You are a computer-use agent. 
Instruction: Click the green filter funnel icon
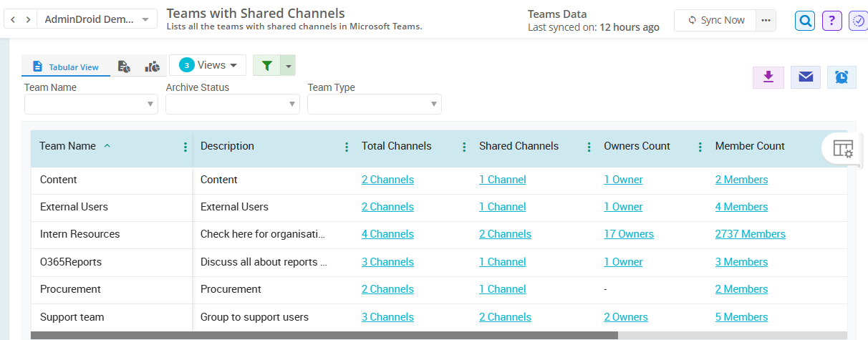pos(267,65)
